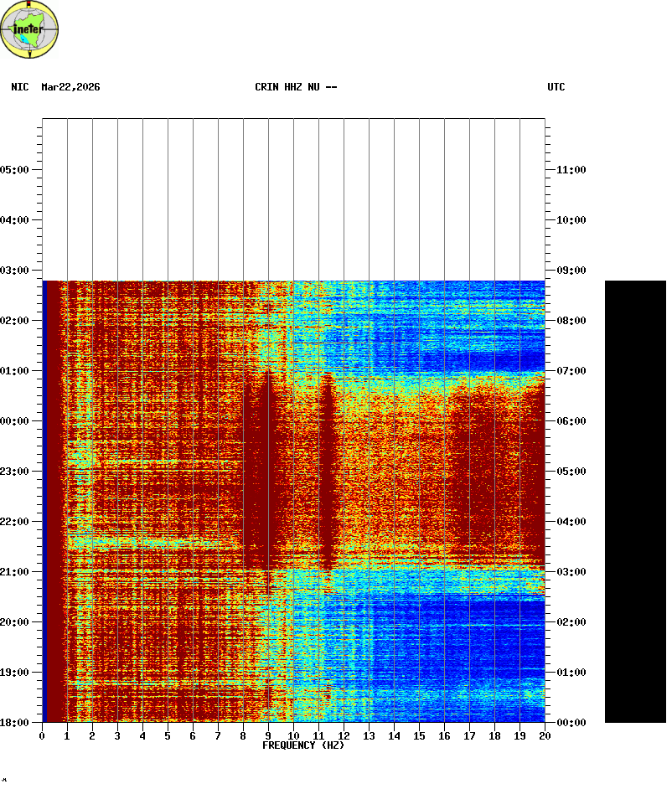Click the 20 Hz frequency tick label
The height and width of the screenshot is (789, 672).
click(x=545, y=735)
